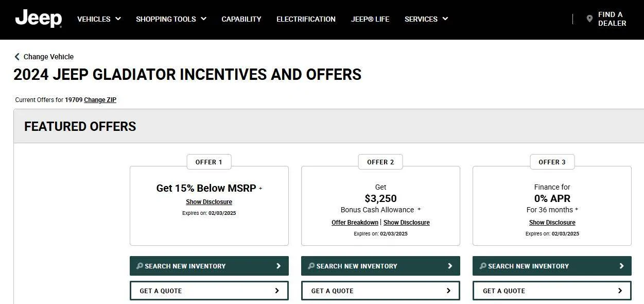Image resolution: width=644 pixels, height=304 pixels.
Task: Click the Change Vehicle link
Action: (48, 57)
